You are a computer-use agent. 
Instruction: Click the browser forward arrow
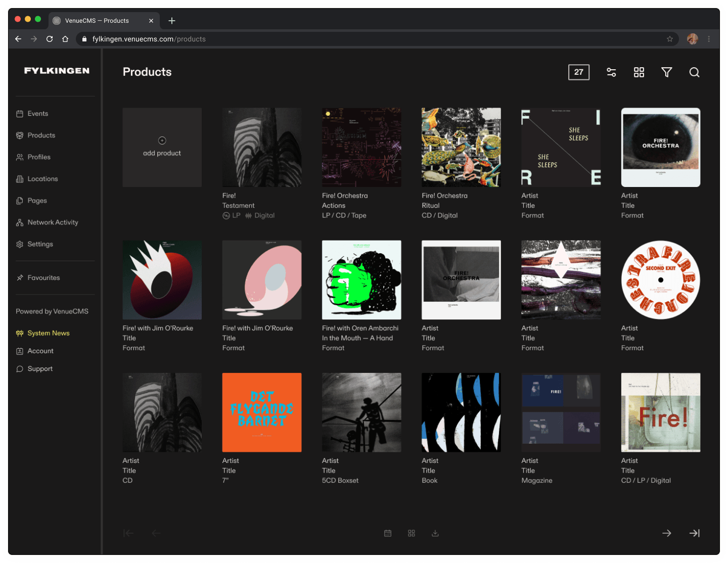click(x=34, y=39)
